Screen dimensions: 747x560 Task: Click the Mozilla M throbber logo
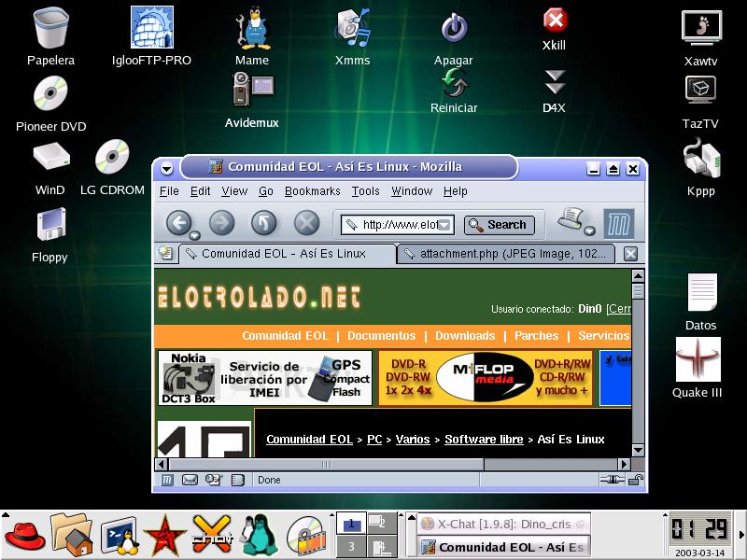(x=619, y=223)
